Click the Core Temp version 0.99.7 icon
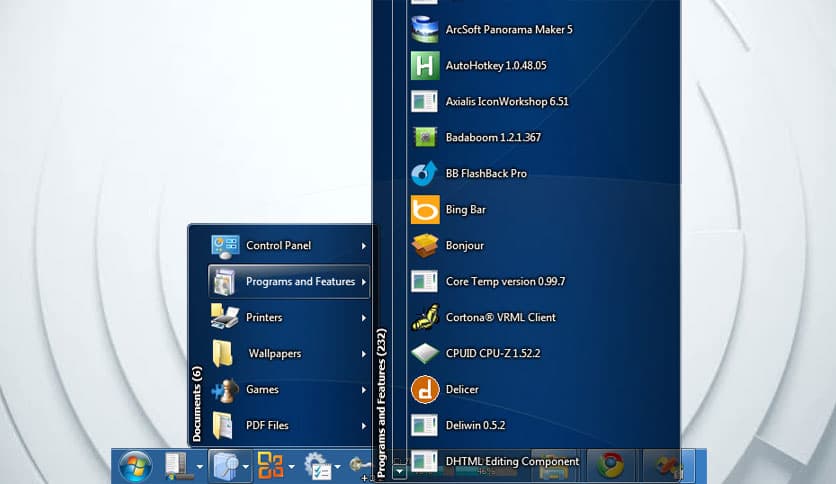The image size is (836, 484). [425, 281]
